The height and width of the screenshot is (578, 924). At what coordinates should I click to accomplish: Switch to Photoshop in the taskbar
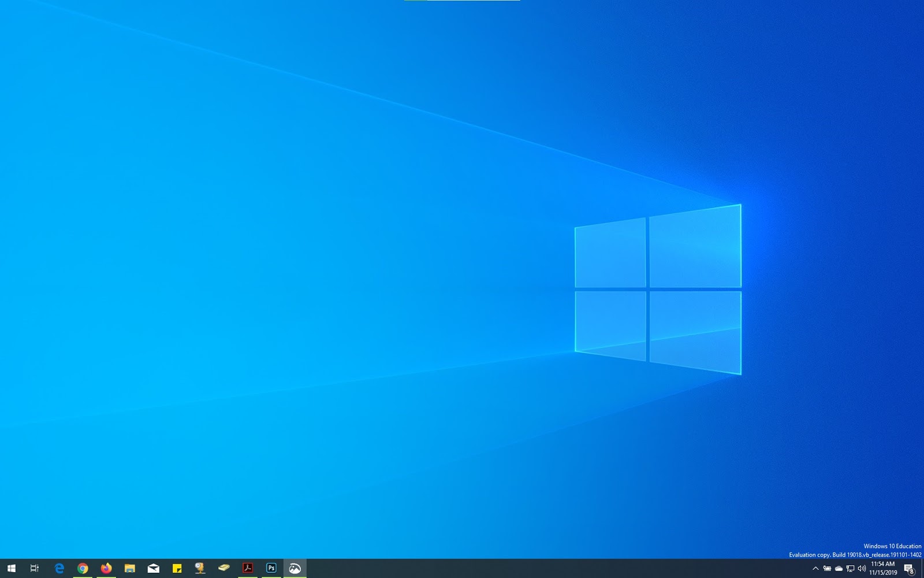[x=271, y=568]
